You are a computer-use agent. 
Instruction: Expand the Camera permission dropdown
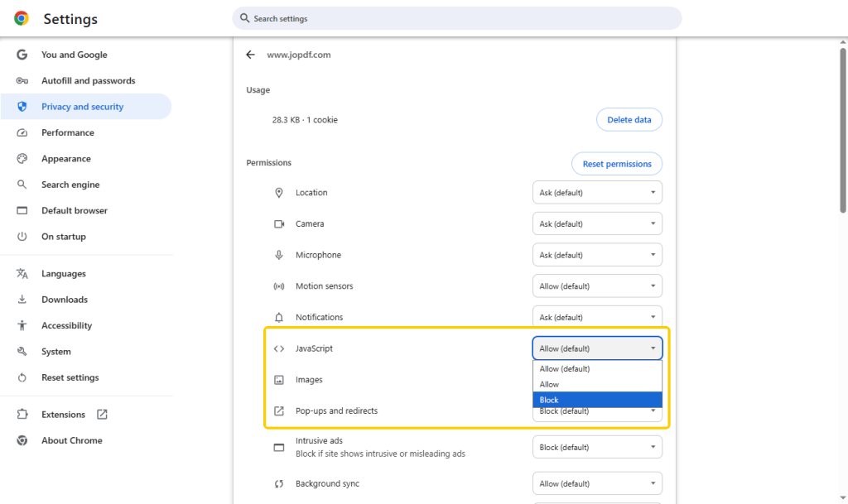[x=596, y=224]
